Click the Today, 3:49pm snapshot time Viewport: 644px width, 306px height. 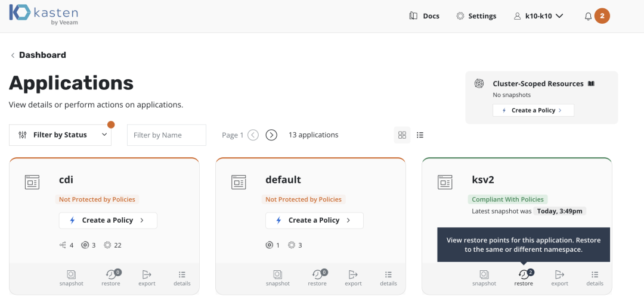coord(560,211)
